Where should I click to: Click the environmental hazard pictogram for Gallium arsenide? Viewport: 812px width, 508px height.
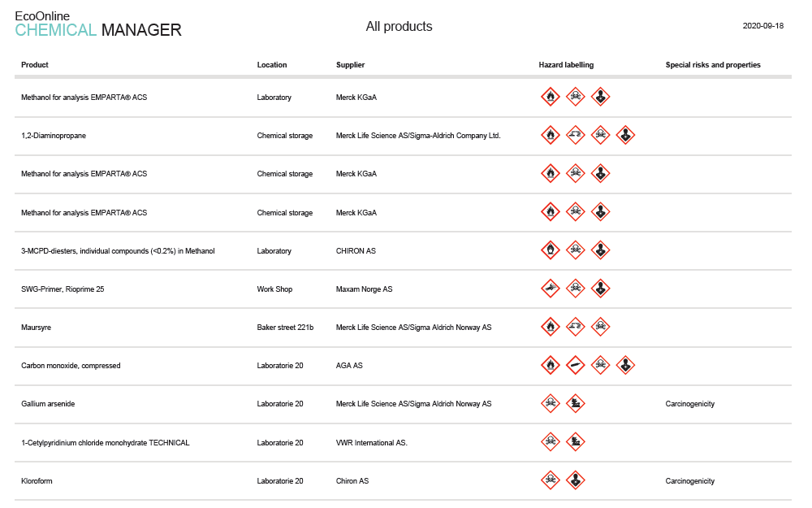click(576, 403)
